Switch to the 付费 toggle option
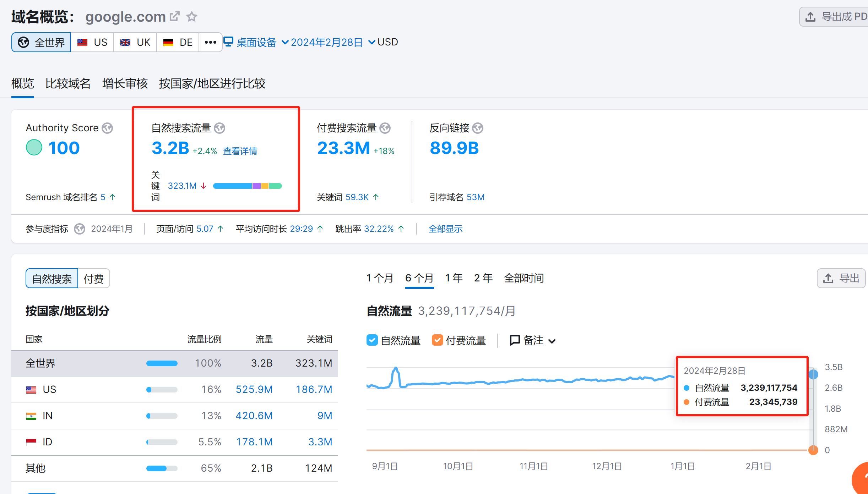 [x=93, y=279]
